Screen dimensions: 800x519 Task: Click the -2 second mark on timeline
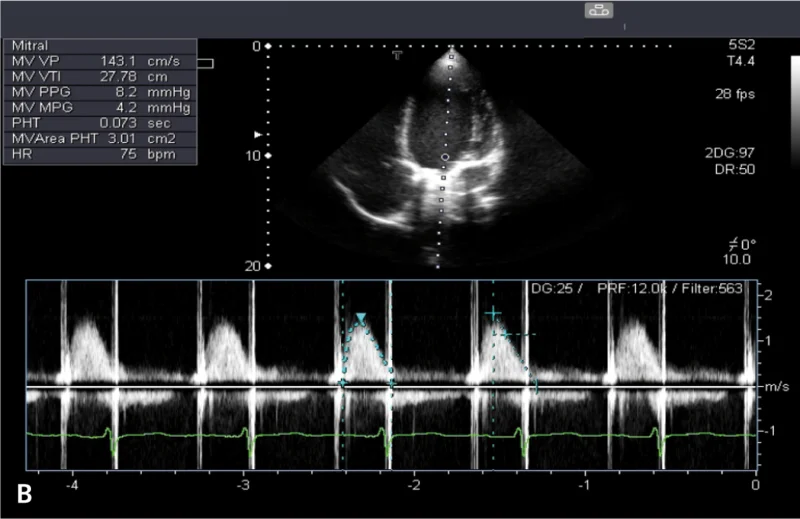tap(414, 485)
